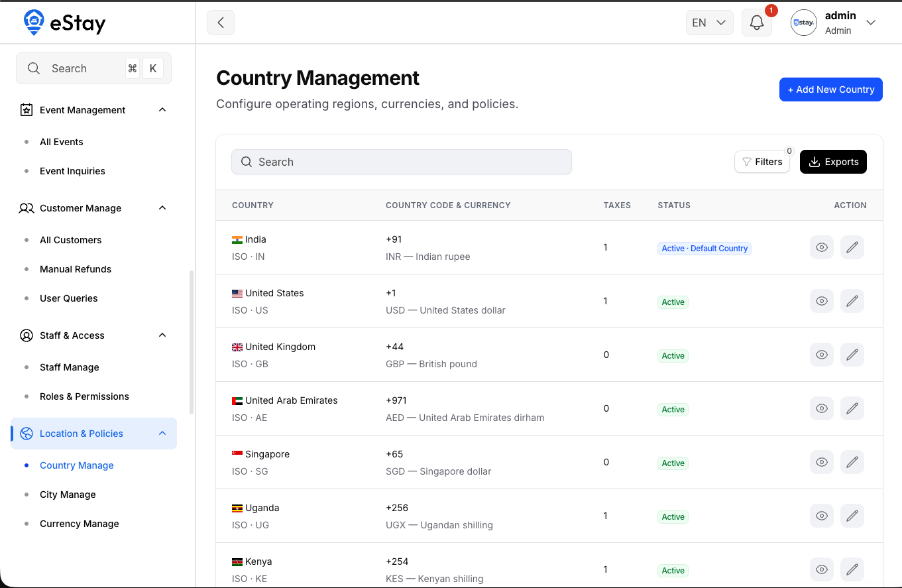Open Manual Refunds

(76, 269)
